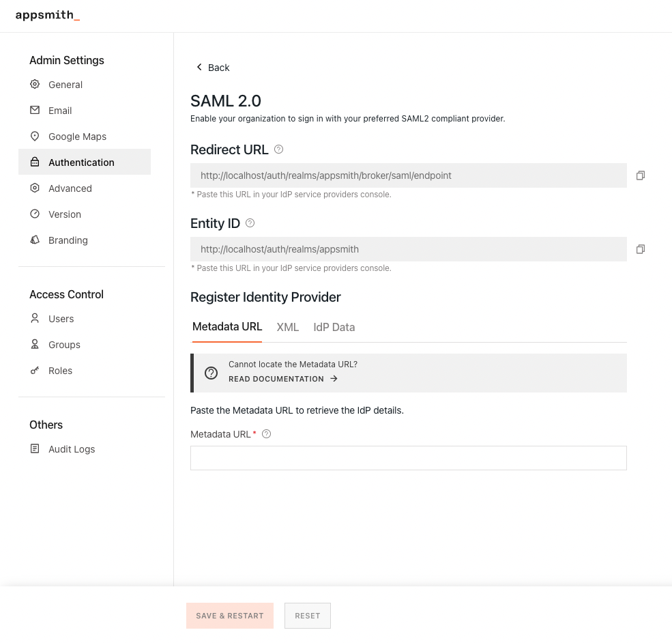The image size is (672, 643).
Task: Open the Metadata URL help tooltip
Action: (x=266, y=433)
